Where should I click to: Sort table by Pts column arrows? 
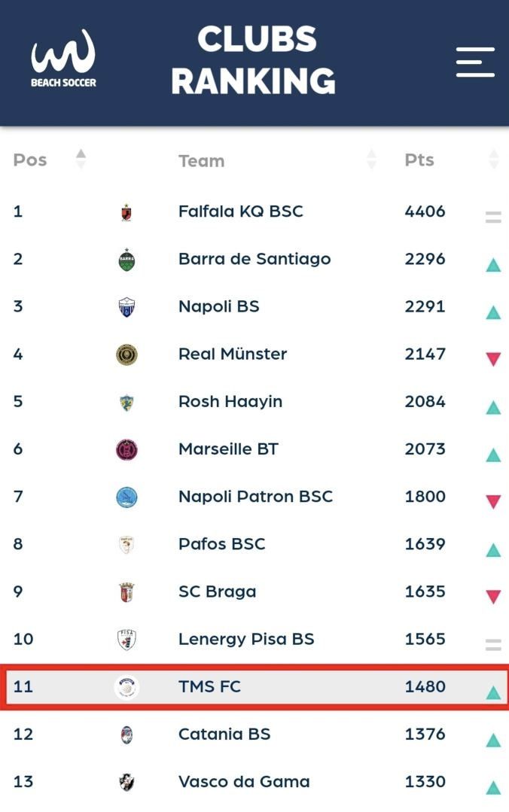pyautogui.click(x=493, y=160)
